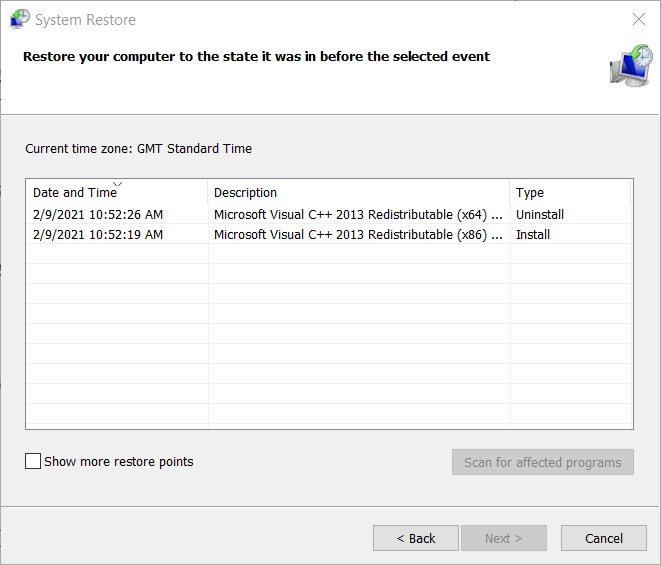Cancel the System Restore wizard
The width and height of the screenshot is (661, 565).
pyautogui.click(x=604, y=538)
